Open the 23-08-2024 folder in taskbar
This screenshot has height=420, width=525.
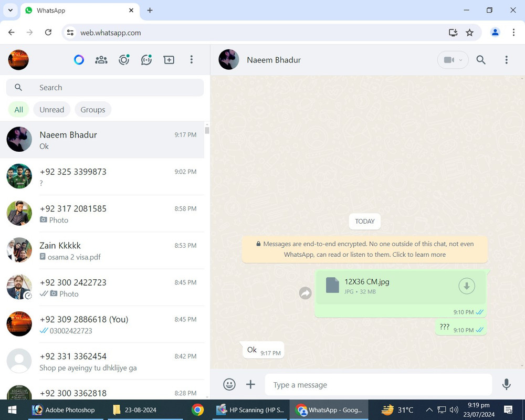click(x=145, y=409)
